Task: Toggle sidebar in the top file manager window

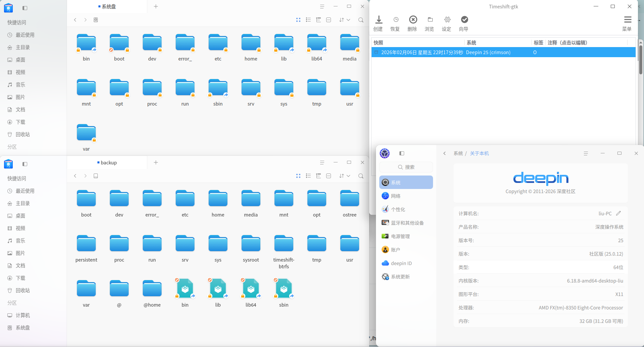Action: coord(25,8)
